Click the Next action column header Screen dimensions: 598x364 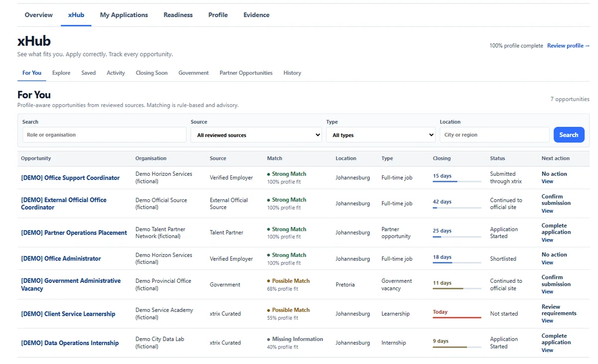[x=556, y=158]
